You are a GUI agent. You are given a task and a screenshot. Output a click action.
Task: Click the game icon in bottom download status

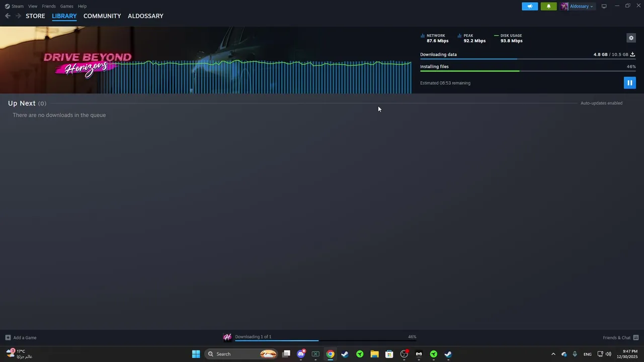(227, 337)
